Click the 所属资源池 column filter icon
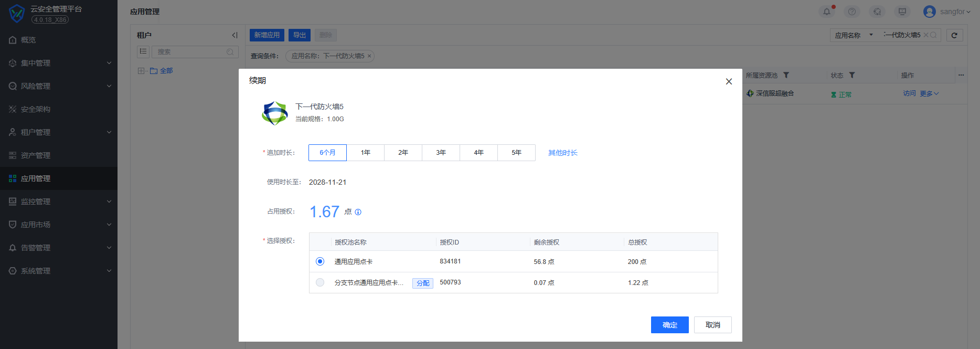The image size is (980, 349). (786, 75)
